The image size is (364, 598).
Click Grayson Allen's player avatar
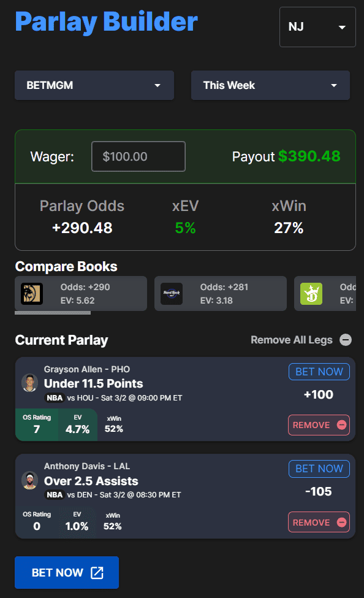(30, 383)
